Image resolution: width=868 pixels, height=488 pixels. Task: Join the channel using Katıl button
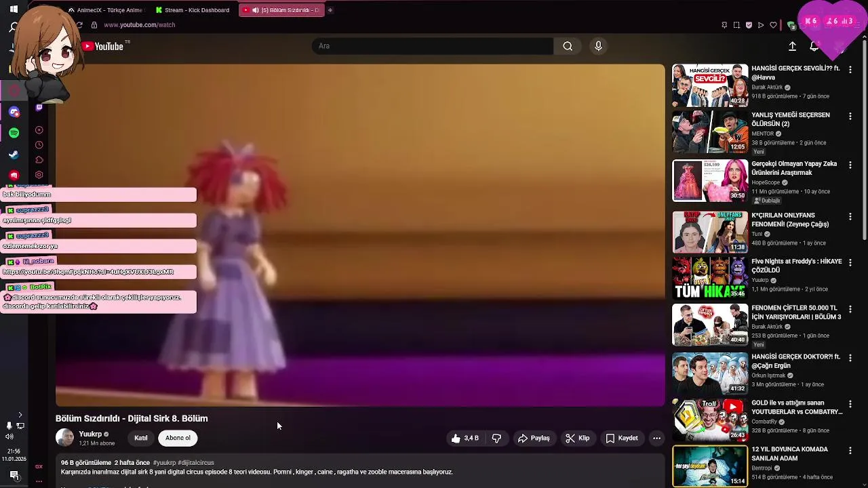tap(140, 438)
